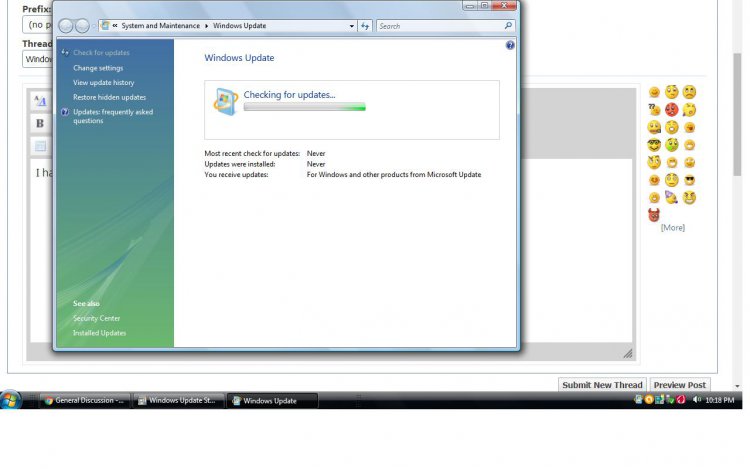Insert the nerd glasses smiley
Image resolution: width=750 pixels, height=469 pixels.
(x=654, y=145)
